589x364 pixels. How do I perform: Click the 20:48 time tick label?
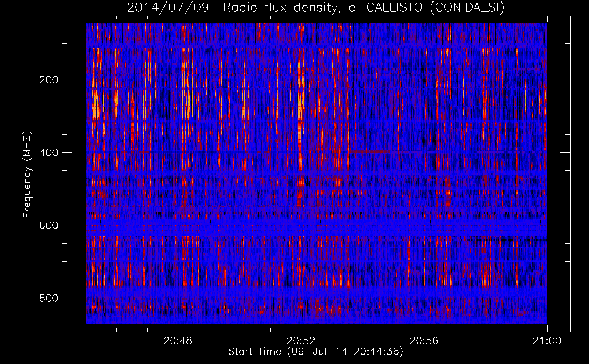pos(178,341)
